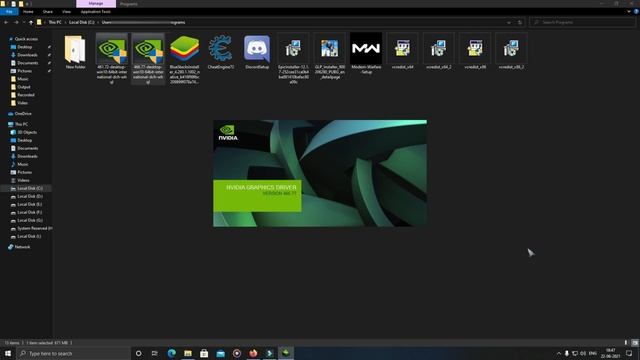Click Local Disk (C:) in address bar
Image resolution: width=640 pixels, height=360 pixels.
pos(82,22)
